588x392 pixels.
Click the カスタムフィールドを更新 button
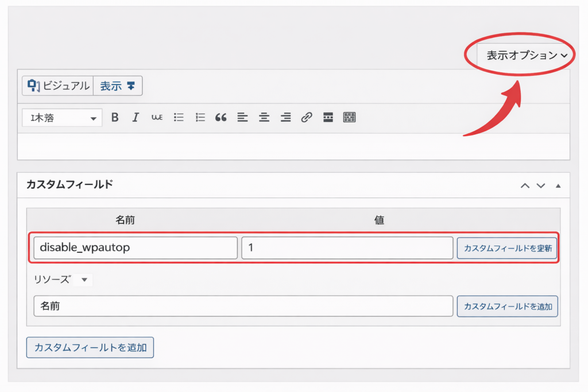(507, 248)
